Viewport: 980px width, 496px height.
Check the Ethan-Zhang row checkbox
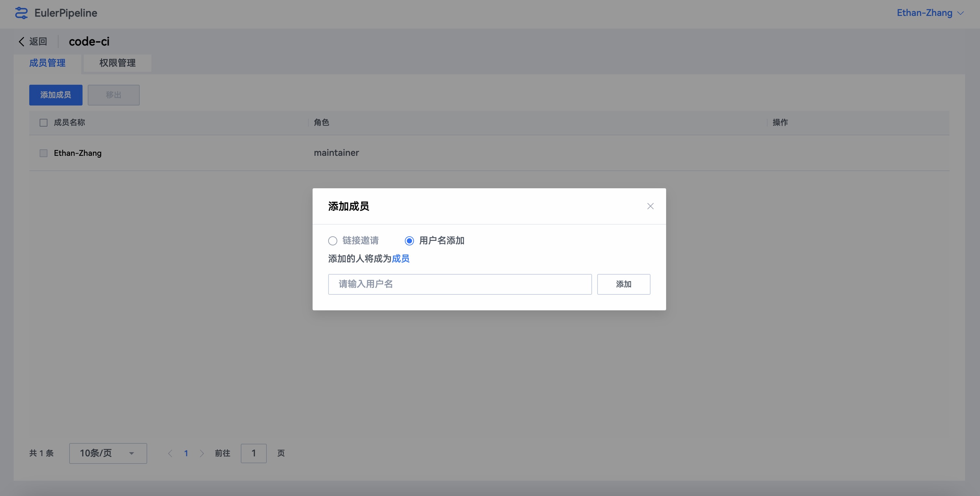[43, 153]
